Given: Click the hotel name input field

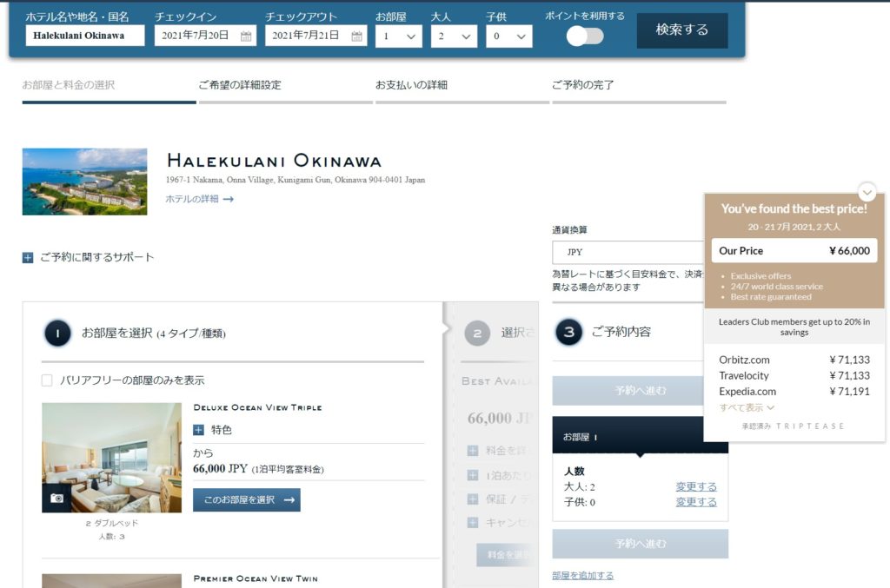Looking at the screenshot, I should [84, 36].
